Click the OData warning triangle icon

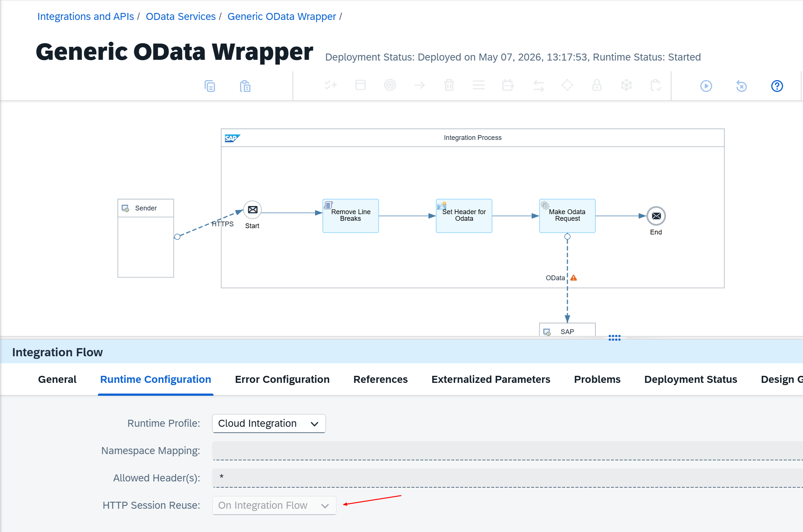coord(574,278)
